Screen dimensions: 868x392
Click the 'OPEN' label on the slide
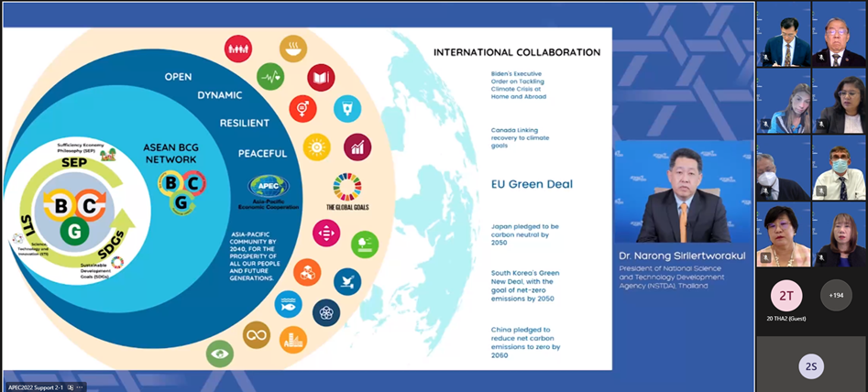point(178,77)
